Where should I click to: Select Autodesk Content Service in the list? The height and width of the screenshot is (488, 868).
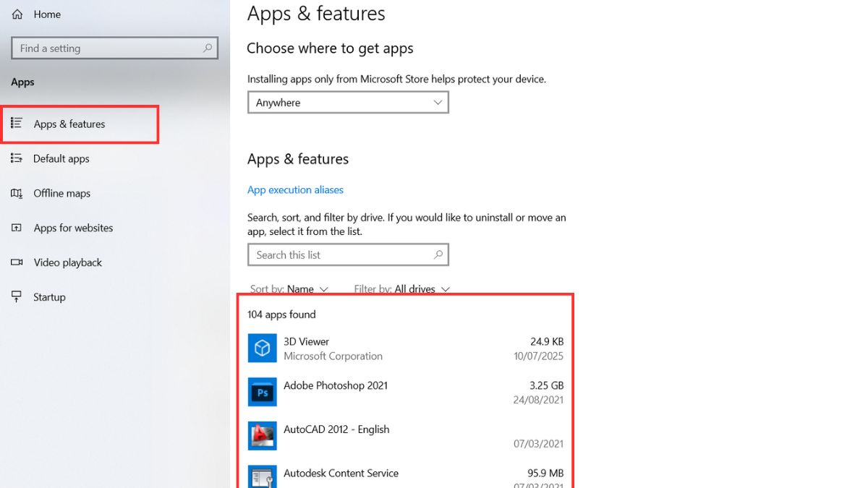[341, 474]
